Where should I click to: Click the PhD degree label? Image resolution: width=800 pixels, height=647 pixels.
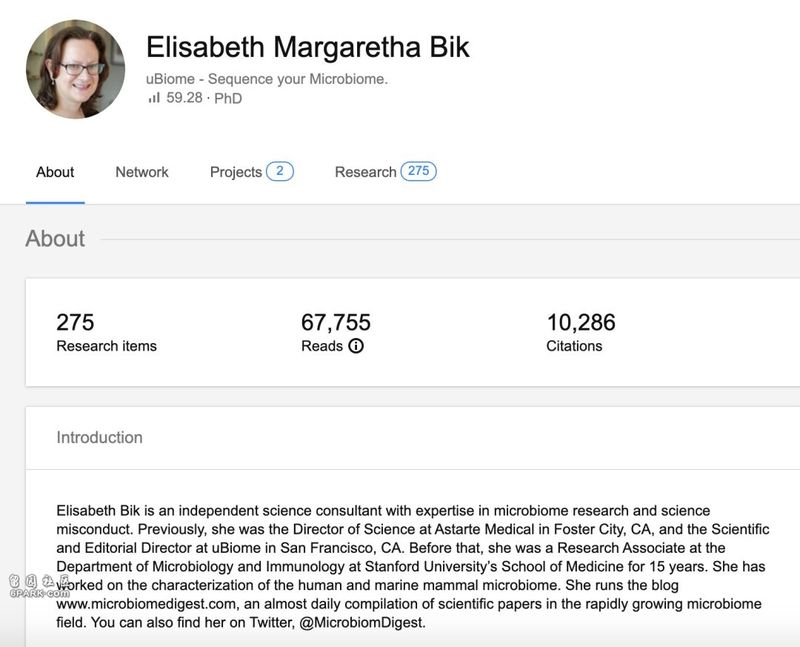(x=228, y=98)
